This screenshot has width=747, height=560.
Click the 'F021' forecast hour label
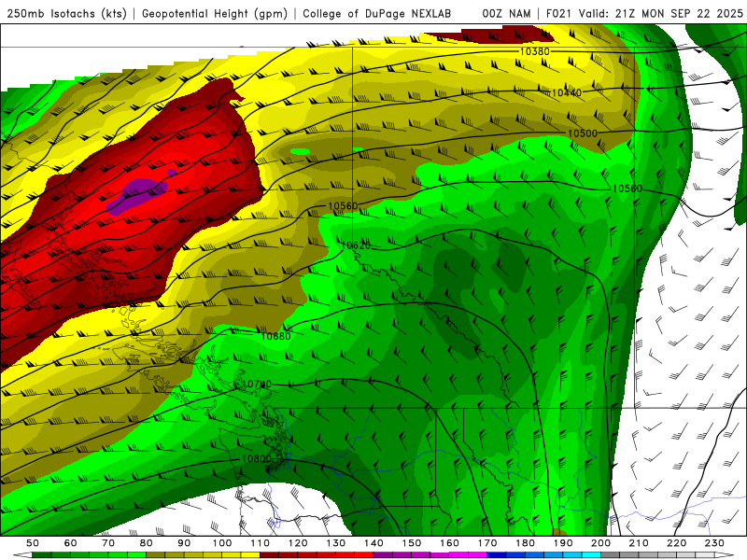tap(558, 13)
